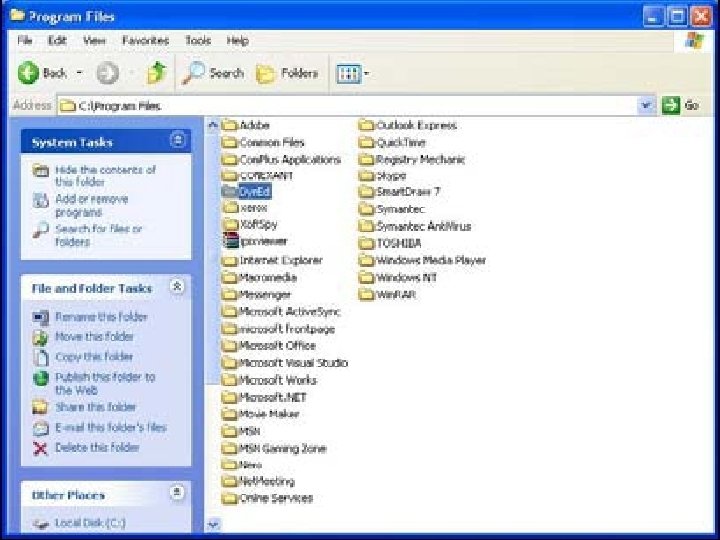Click Search for files or folders
Screen dimensions: 720x540
pyautogui.click(x=99, y=235)
